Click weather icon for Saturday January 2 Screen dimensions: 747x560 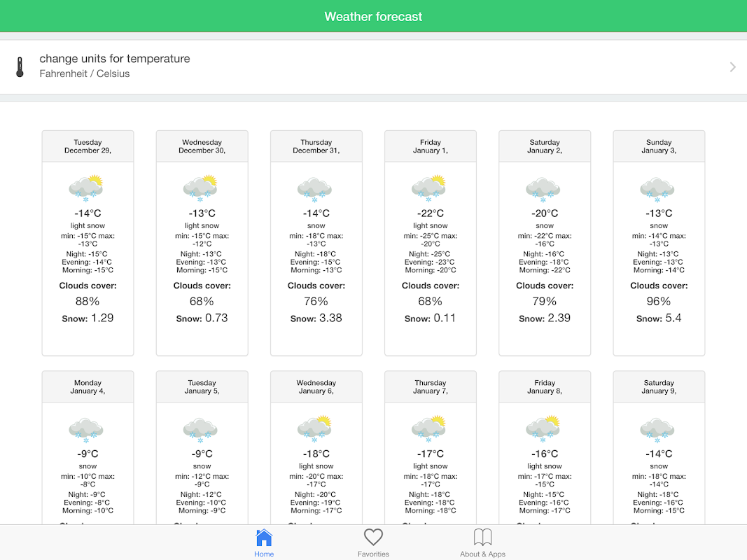tap(543, 190)
